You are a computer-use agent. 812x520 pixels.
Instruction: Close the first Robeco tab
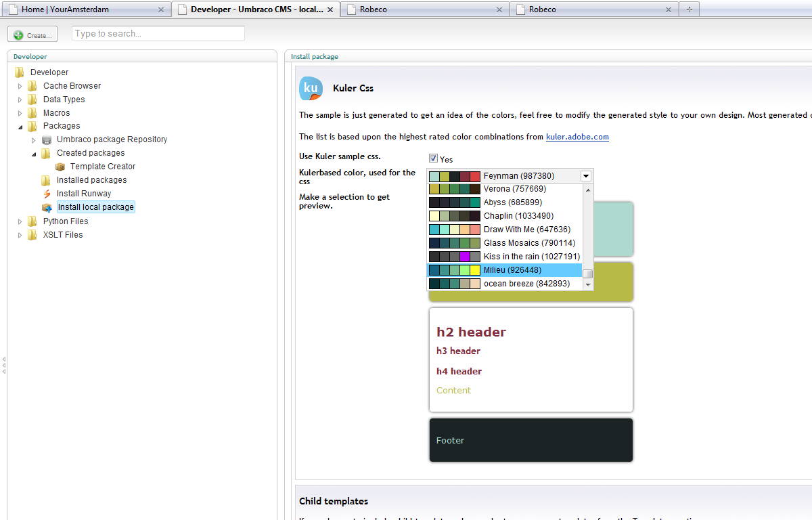click(x=499, y=10)
